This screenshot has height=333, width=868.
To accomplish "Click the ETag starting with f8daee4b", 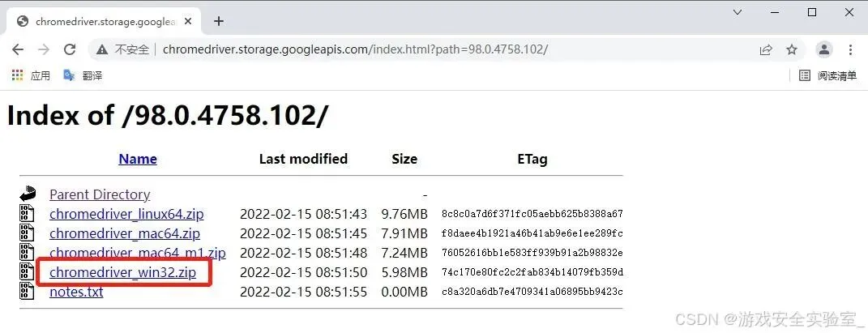I will 532,233.
